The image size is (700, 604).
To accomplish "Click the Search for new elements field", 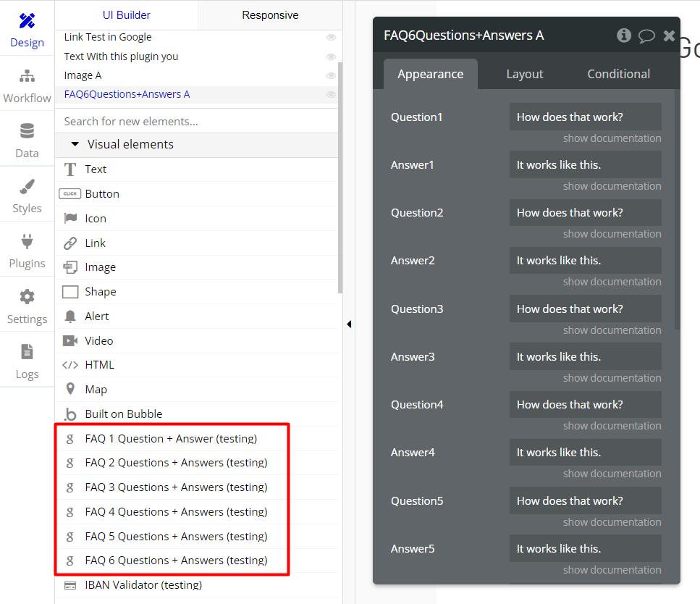I will click(x=195, y=121).
